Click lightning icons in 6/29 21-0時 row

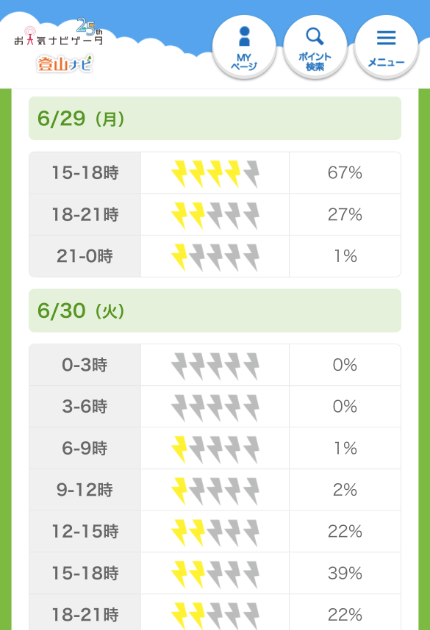215,256
